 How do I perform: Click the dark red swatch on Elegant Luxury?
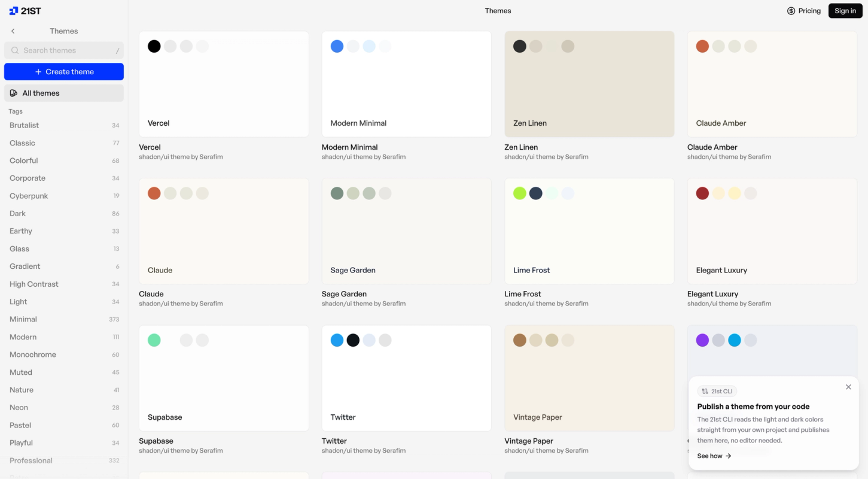(x=703, y=193)
